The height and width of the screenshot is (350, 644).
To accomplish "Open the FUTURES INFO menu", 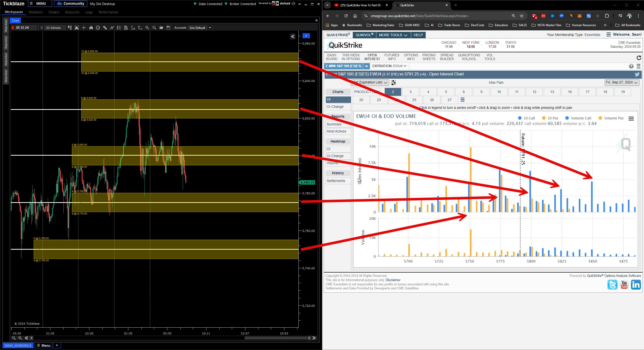I will coord(392,57).
